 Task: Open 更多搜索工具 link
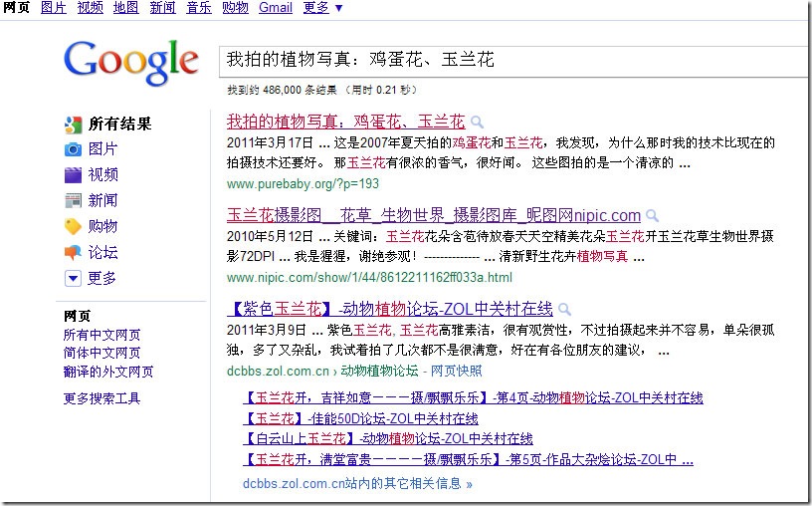pyautogui.click(x=102, y=398)
